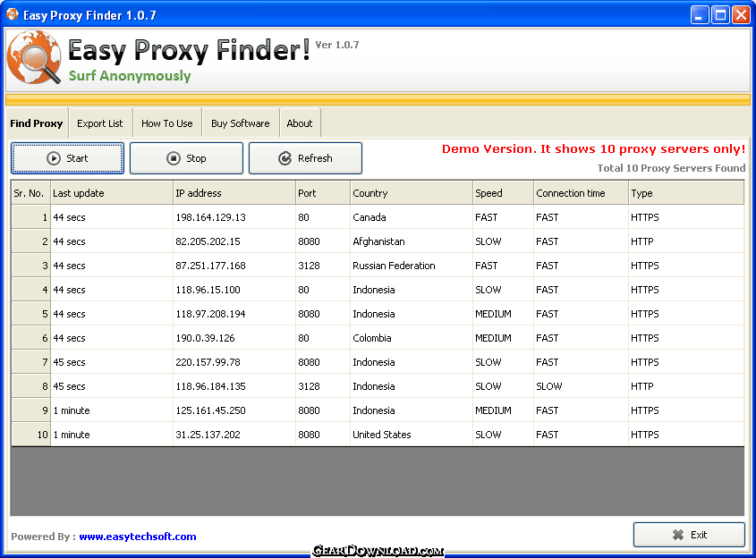Click the Start play icon
Image resolution: width=756 pixels, height=558 pixels.
pyautogui.click(x=54, y=158)
